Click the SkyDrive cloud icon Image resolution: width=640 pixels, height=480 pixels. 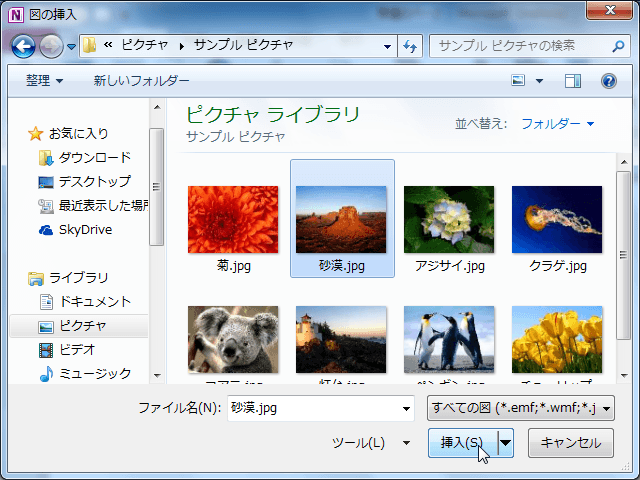(x=46, y=230)
